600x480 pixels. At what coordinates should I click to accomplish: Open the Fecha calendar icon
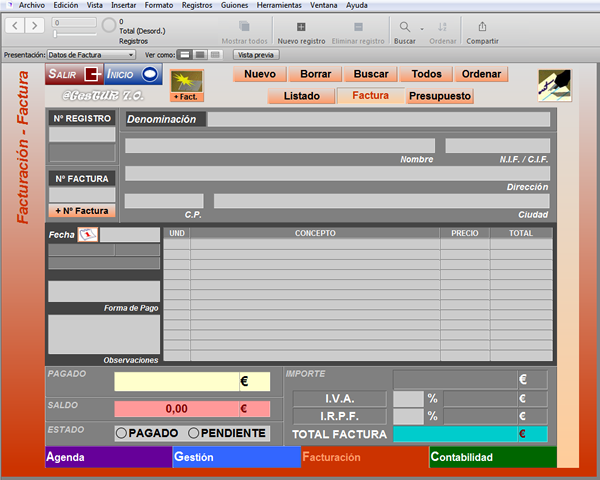click(88, 234)
